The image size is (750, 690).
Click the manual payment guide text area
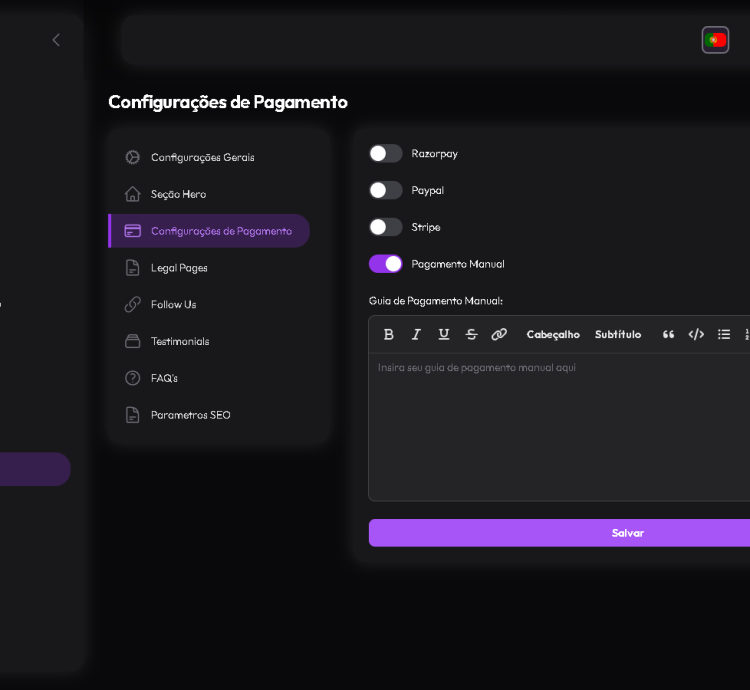(559, 427)
